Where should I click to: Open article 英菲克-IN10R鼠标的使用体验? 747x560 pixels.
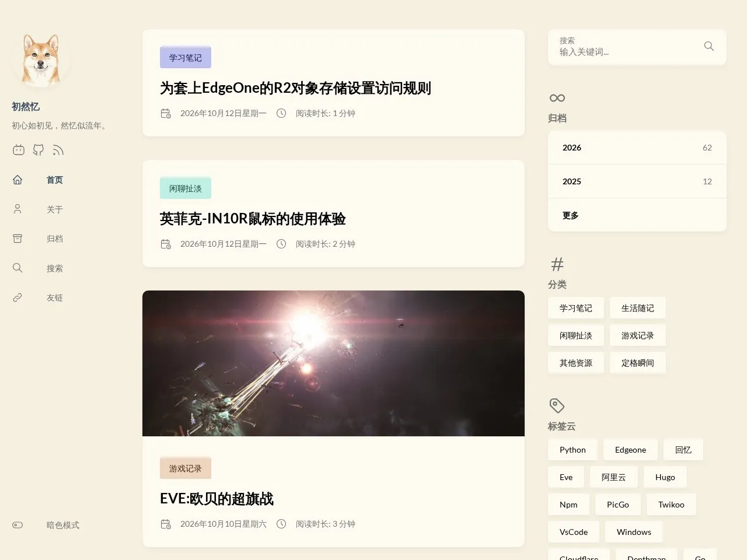point(253,219)
